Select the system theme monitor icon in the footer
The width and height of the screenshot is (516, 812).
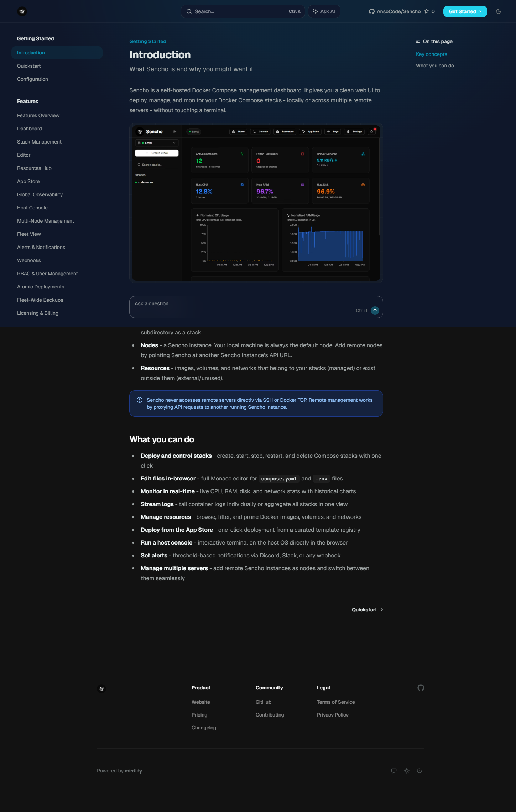pos(394,771)
